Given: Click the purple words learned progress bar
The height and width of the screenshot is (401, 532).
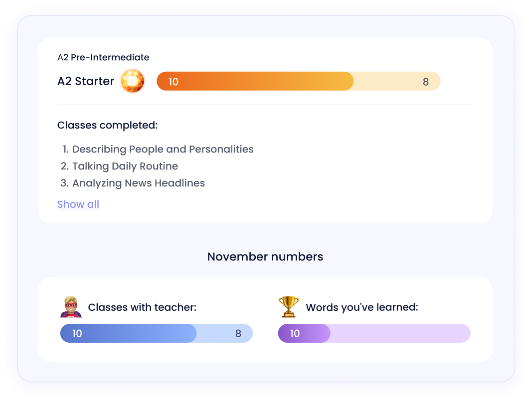Looking at the screenshot, I should 374,333.
